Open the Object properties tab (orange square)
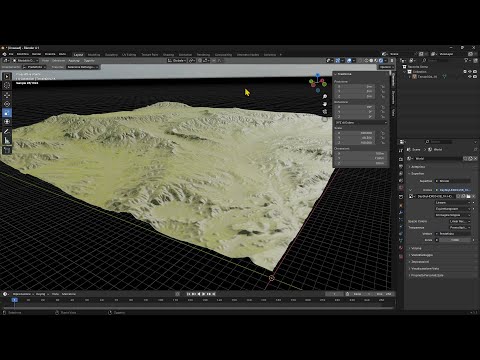480x360 pixels. point(401,205)
